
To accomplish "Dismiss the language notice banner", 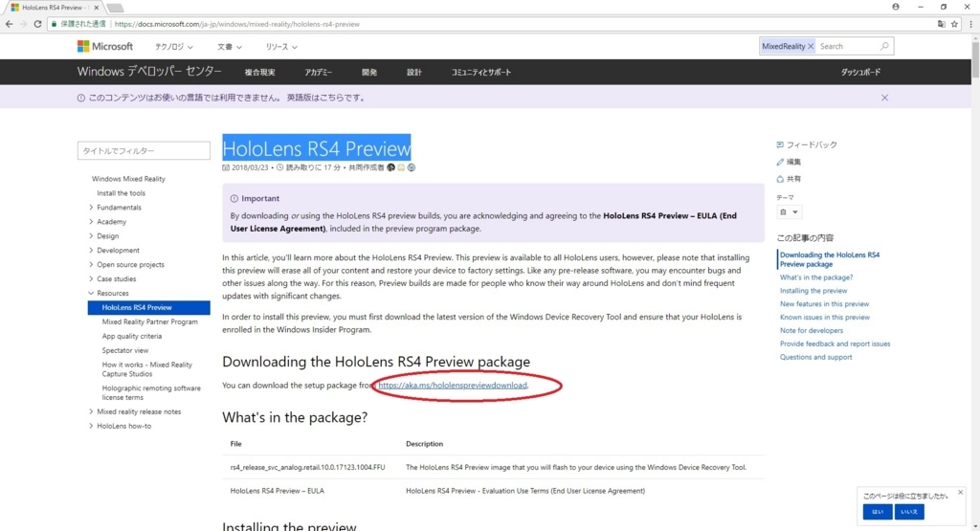I will tap(884, 98).
